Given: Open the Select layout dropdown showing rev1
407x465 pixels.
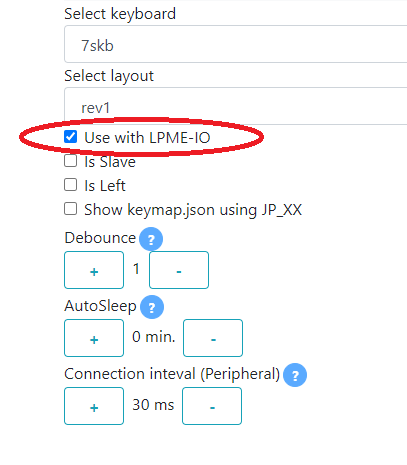Looking at the screenshot, I should [236, 106].
